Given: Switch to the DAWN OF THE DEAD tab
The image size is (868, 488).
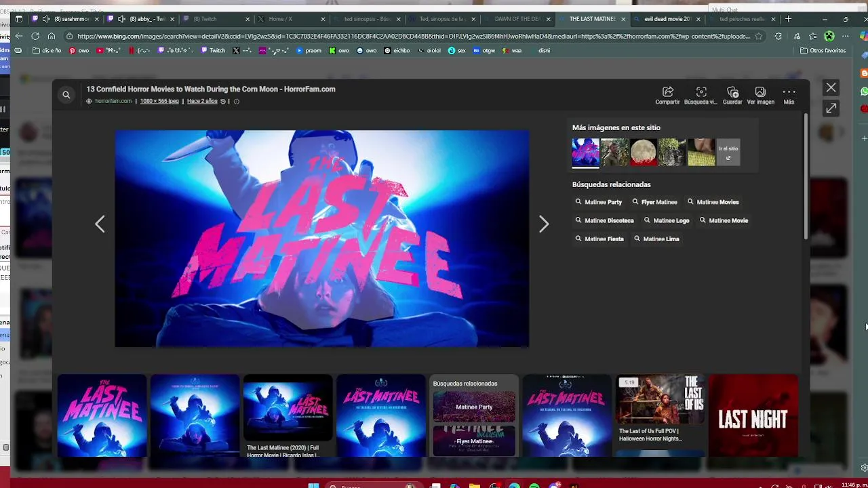Looking at the screenshot, I should (x=517, y=19).
